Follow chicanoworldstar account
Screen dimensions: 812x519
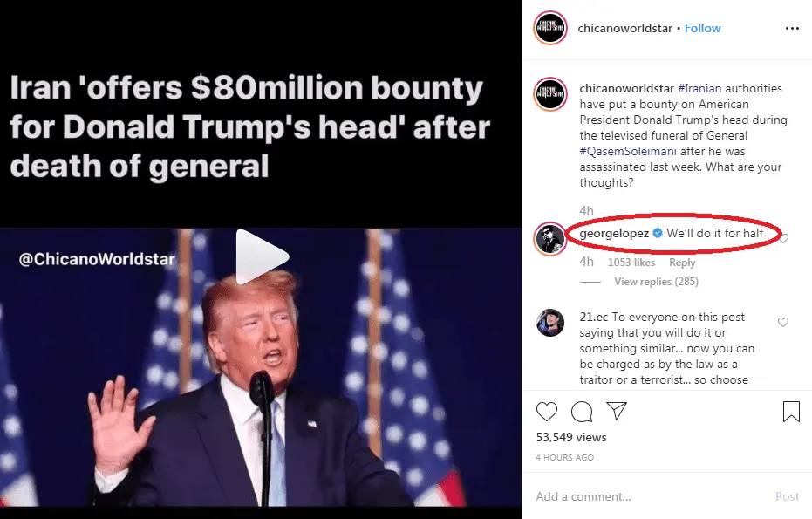702,29
